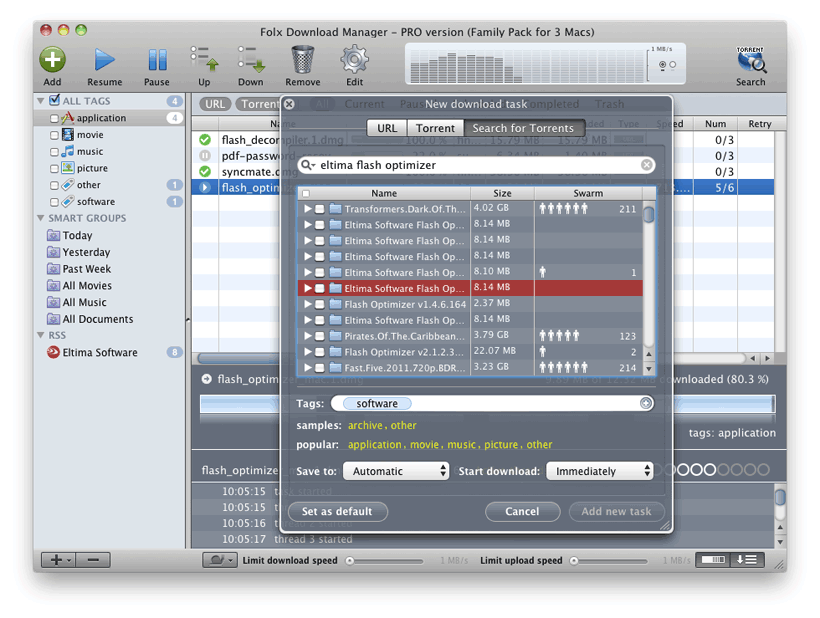820x618 pixels.
Task: Click the eltima flash optimizer search field
Action: coord(476,165)
